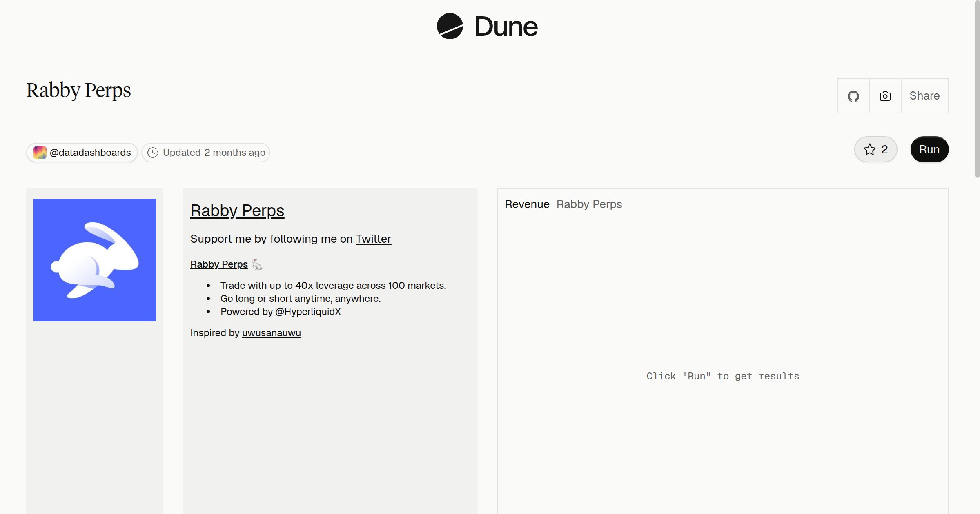Viewport: 980px width, 514px height.
Task: Follow the Twitter link
Action: point(373,239)
